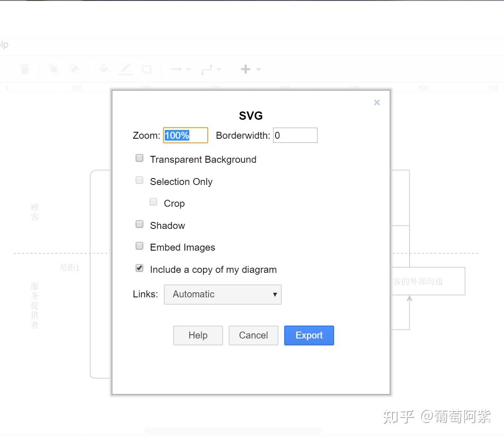Open the Help menu
The height and width of the screenshot is (437, 504).
(4, 44)
